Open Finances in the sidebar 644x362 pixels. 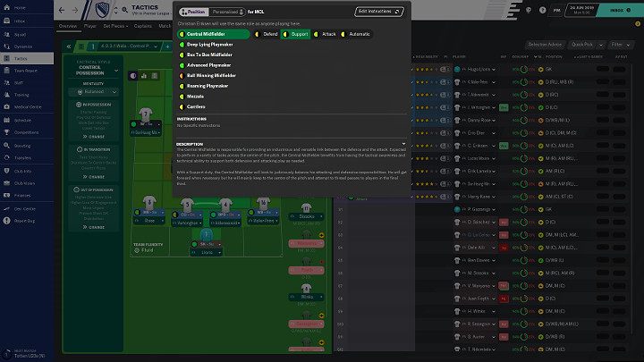pyautogui.click(x=23, y=194)
